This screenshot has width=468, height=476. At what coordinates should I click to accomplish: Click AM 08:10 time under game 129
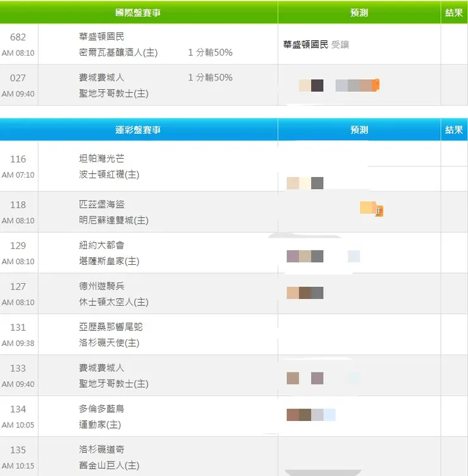click(18, 261)
